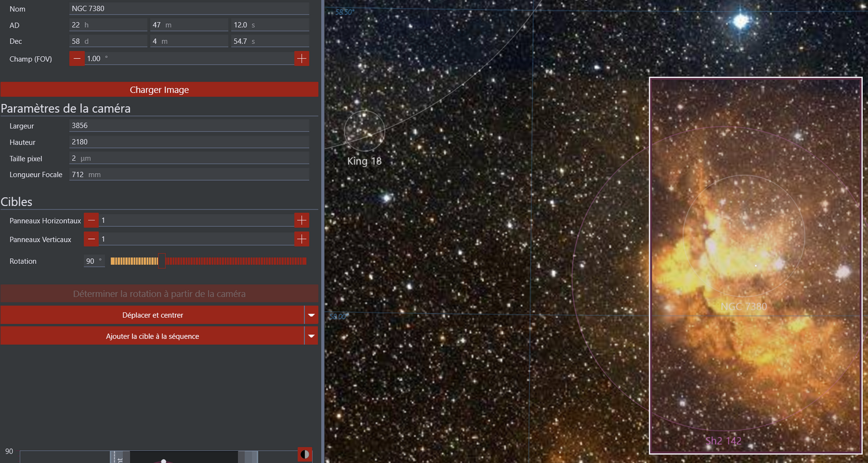
Task: Focus the Dec minutes field
Action: pos(189,42)
